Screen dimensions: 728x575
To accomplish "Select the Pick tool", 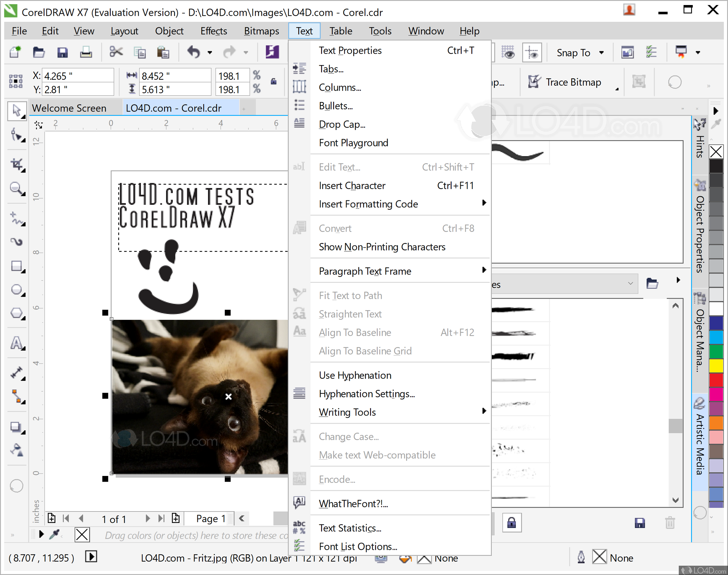I will click(x=16, y=111).
